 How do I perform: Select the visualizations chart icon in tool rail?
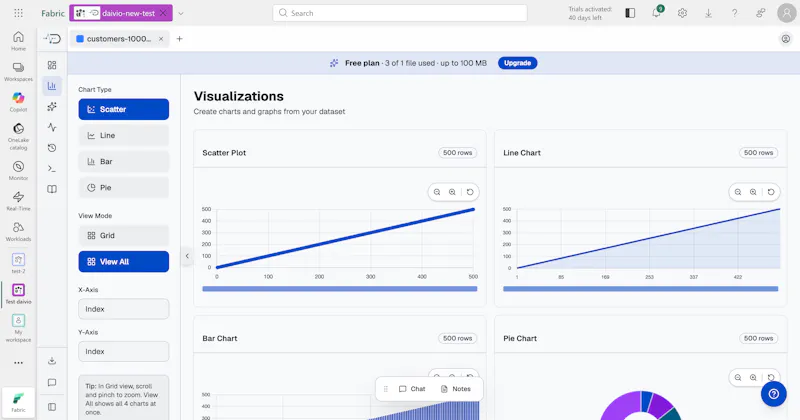(52, 86)
